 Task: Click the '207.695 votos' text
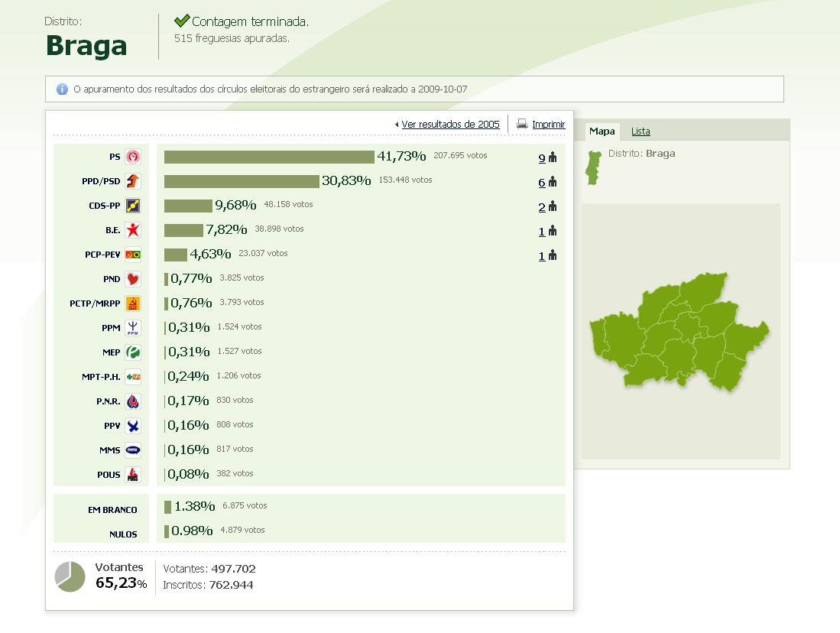[460, 155]
